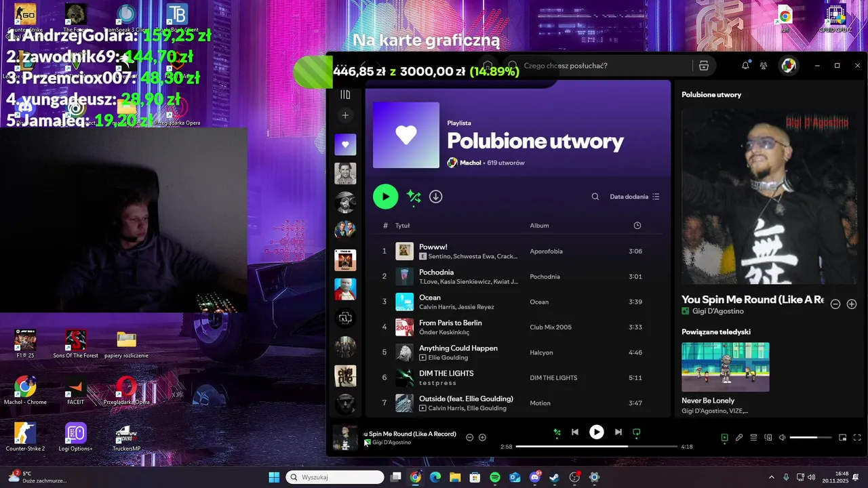The width and height of the screenshot is (868, 488).
Task: Open the Spotify profile avatar menu
Action: (x=788, y=66)
